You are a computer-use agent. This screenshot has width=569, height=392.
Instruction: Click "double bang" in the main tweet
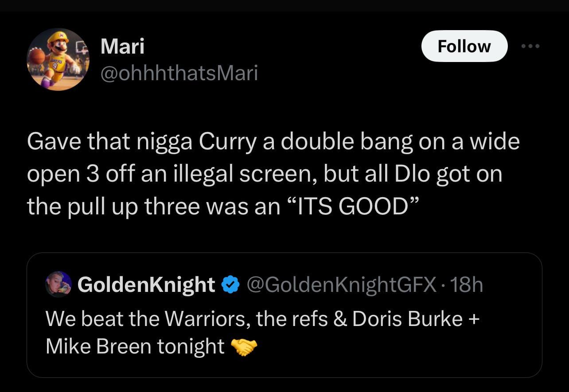pyautogui.click(x=341, y=142)
